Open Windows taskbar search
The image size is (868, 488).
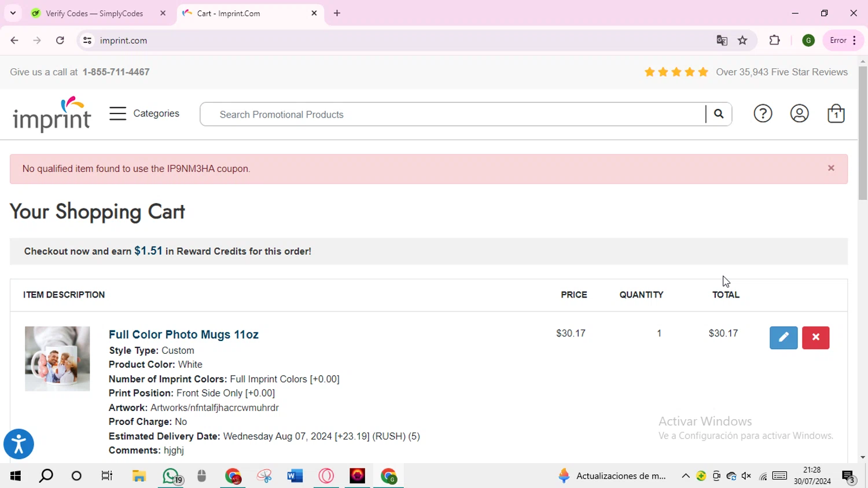46,476
